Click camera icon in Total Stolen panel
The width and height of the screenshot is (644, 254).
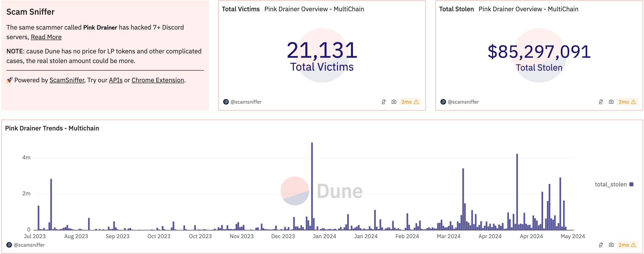click(611, 102)
